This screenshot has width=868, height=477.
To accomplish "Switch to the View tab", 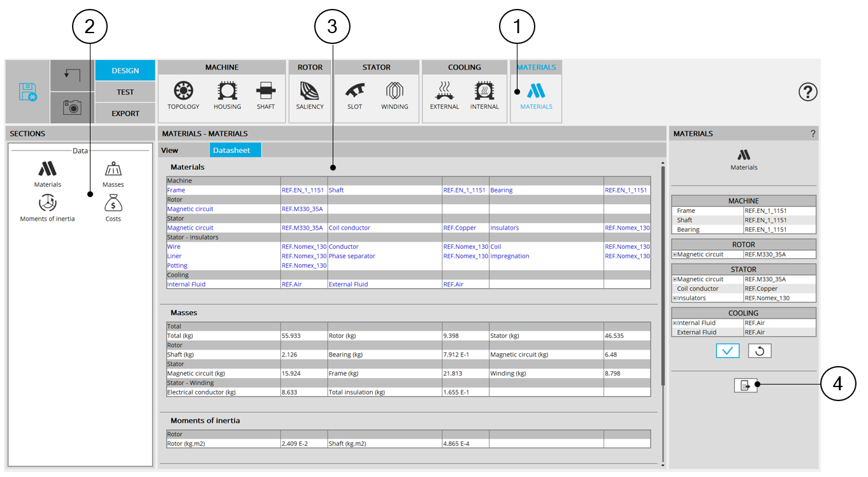I will [x=170, y=150].
